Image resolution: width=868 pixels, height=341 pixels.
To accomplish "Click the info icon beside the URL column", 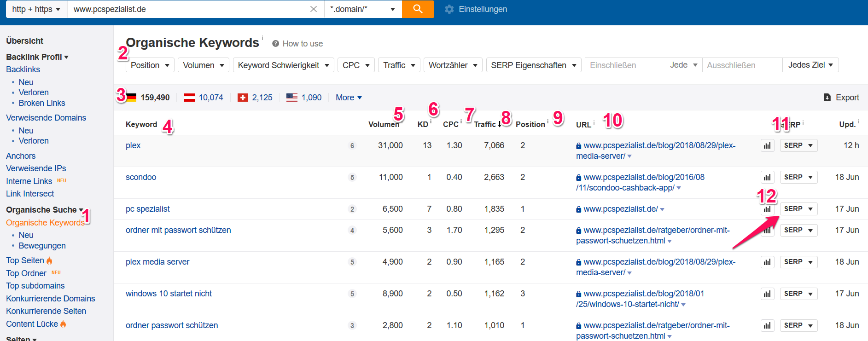I will (x=594, y=122).
